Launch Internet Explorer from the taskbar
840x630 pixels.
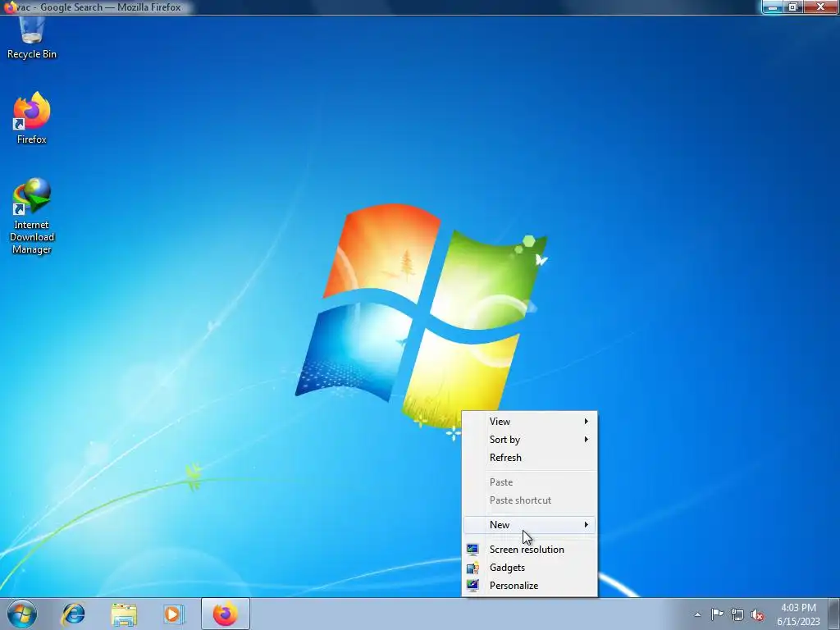pos(73,614)
